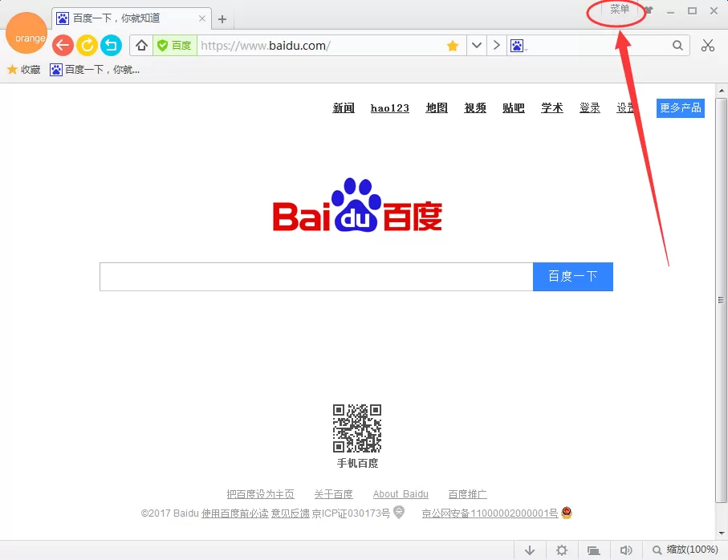Open the 收藏 favorites button

(x=24, y=70)
